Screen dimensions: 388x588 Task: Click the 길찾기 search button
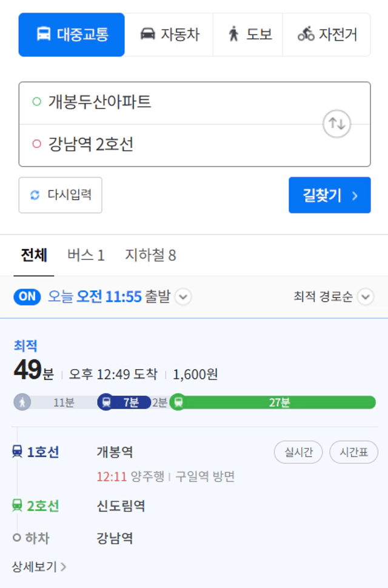(330, 195)
